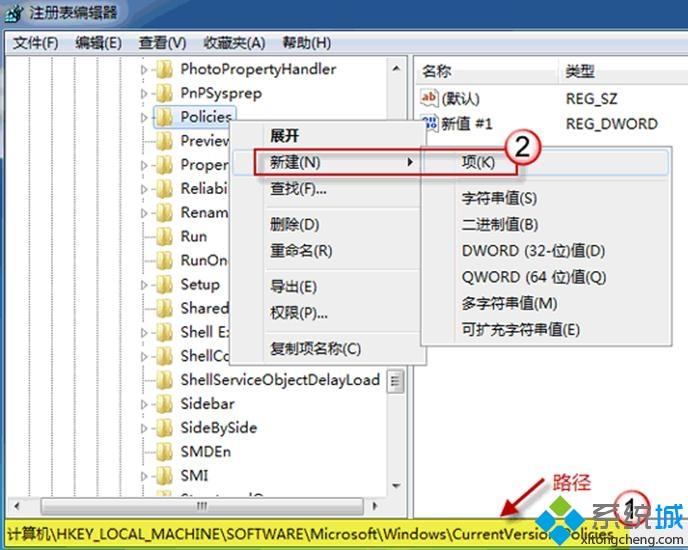Click the RunOnce key folder icon
The height and width of the screenshot is (550, 688).
[164, 260]
